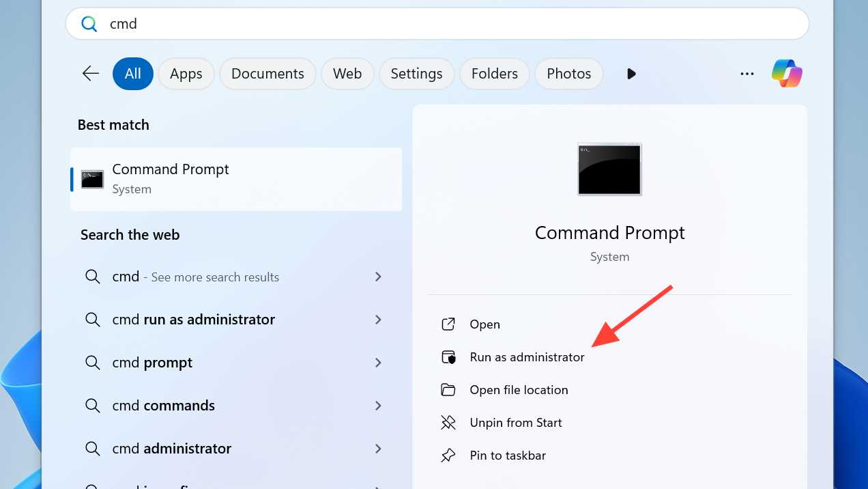Click the cmd search input field
Screen dimensions: 868x489
(437, 24)
